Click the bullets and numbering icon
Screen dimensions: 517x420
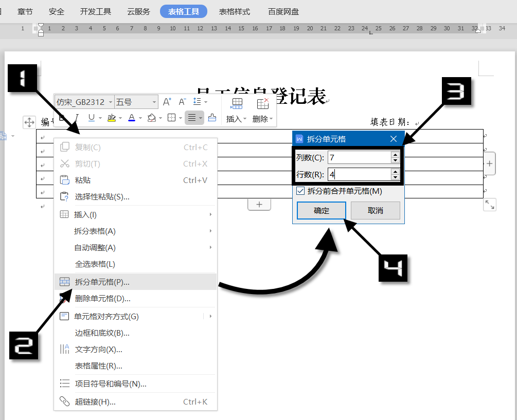[x=65, y=383]
